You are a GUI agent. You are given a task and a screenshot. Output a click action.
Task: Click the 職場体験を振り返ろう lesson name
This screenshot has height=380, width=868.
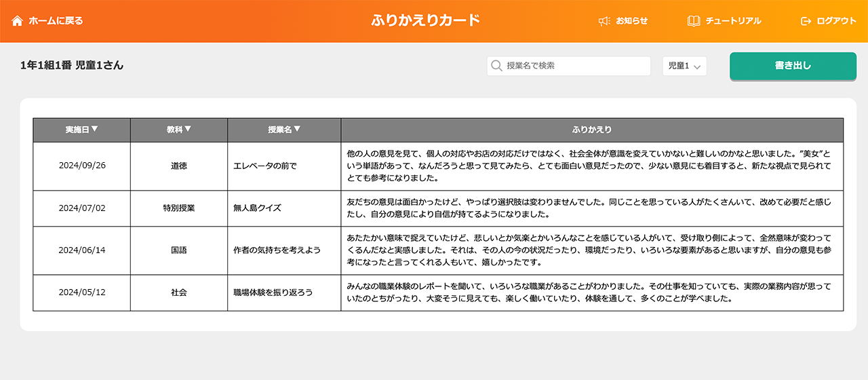coord(273,292)
